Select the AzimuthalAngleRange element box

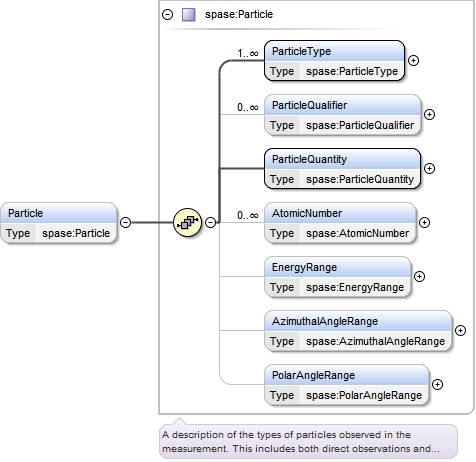click(358, 331)
